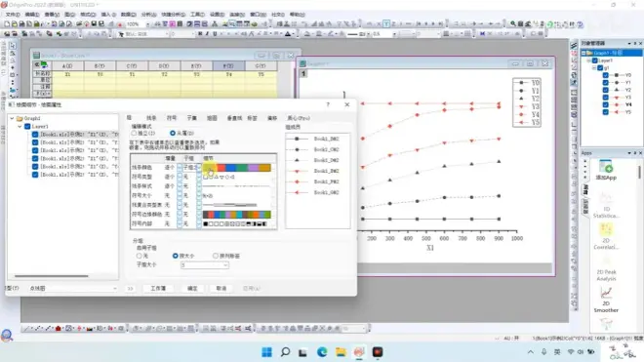Image resolution: width=644 pixels, height=362 pixels.
Task: Open the subgroup size dropdown
Action: pyautogui.click(x=205, y=265)
